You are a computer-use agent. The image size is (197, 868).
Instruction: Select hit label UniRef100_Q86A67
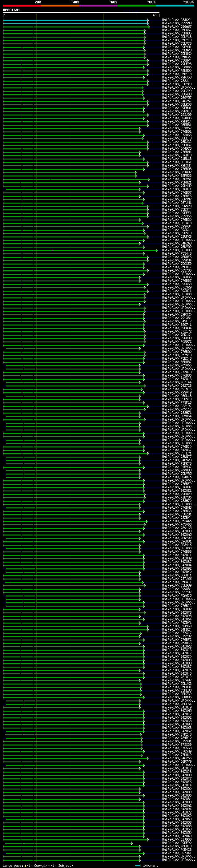point(177,26)
